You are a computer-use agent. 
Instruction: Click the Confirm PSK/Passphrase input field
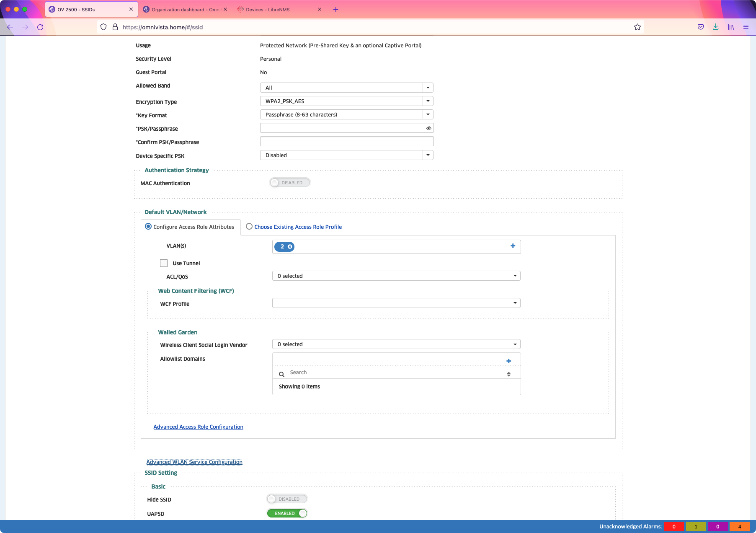pyautogui.click(x=346, y=142)
